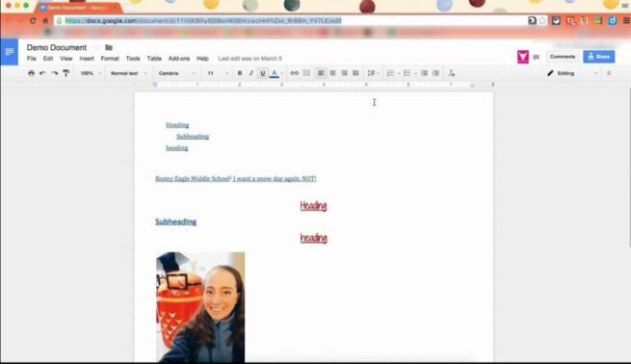Clear formatting with the Tx icon

[451, 73]
